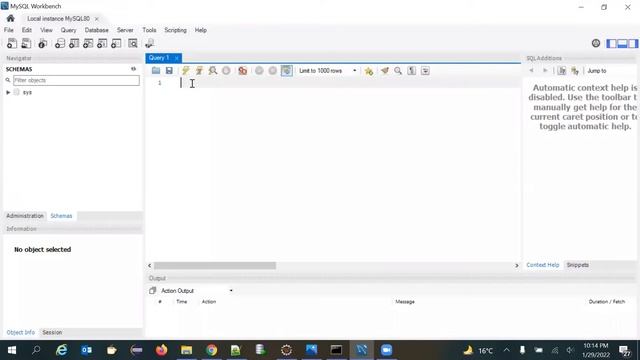Switch to the Schemas tab
This screenshot has width=640, height=360.
click(61, 216)
